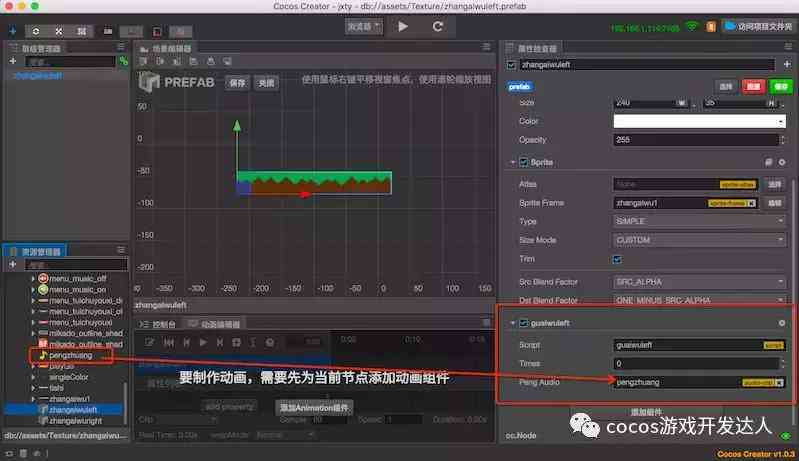Step to previous animation frame
The width and height of the screenshot is (799, 461).
186,343
